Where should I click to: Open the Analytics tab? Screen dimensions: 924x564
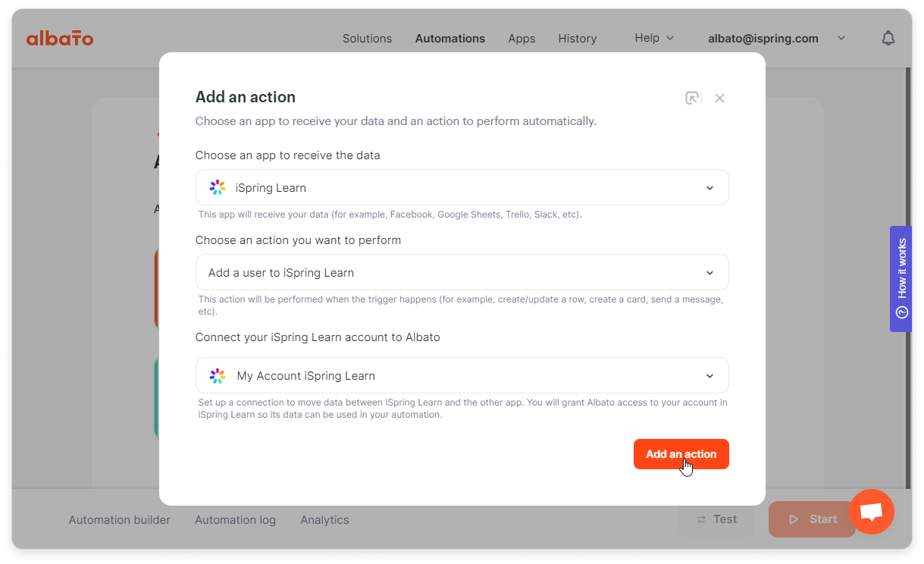pos(324,520)
